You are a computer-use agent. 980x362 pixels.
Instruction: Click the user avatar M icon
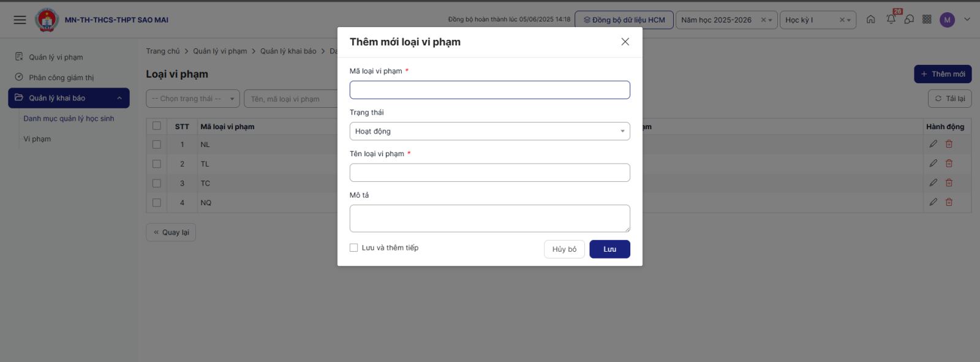(947, 20)
